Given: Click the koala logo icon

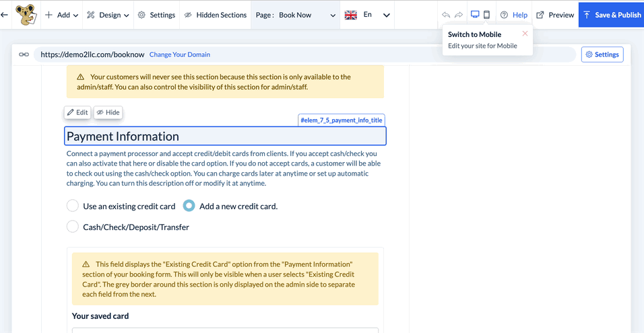Looking at the screenshot, I should click(x=27, y=15).
